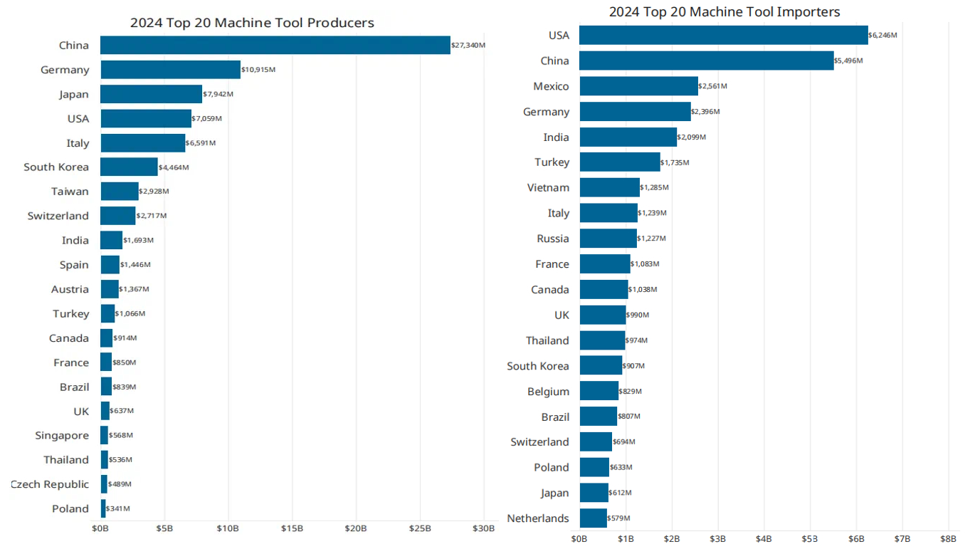
Task: Select the "$2,396M" value label
Action: [706, 112]
